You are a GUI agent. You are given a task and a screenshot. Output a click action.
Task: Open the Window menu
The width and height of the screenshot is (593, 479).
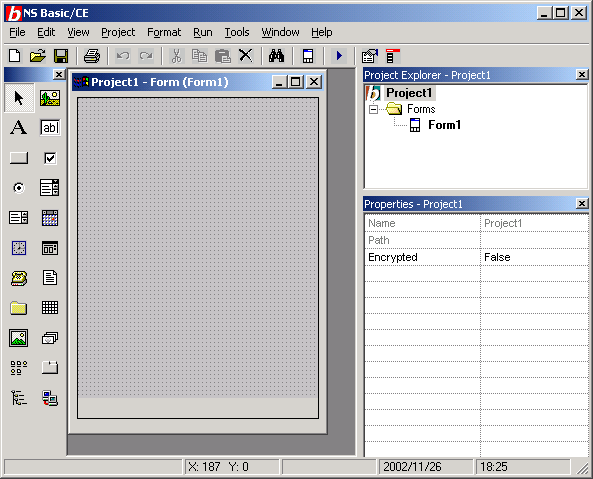(280, 33)
